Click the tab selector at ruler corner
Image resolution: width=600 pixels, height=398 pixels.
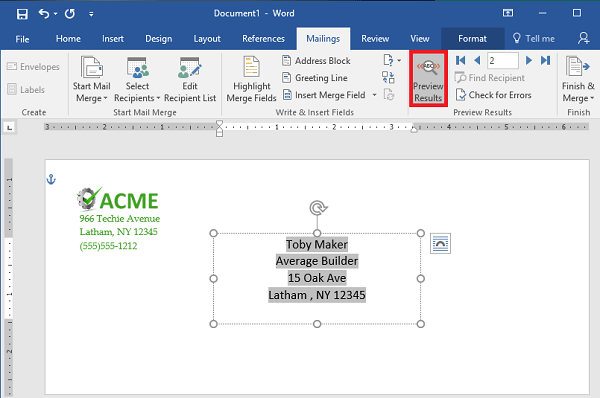tap(10, 127)
